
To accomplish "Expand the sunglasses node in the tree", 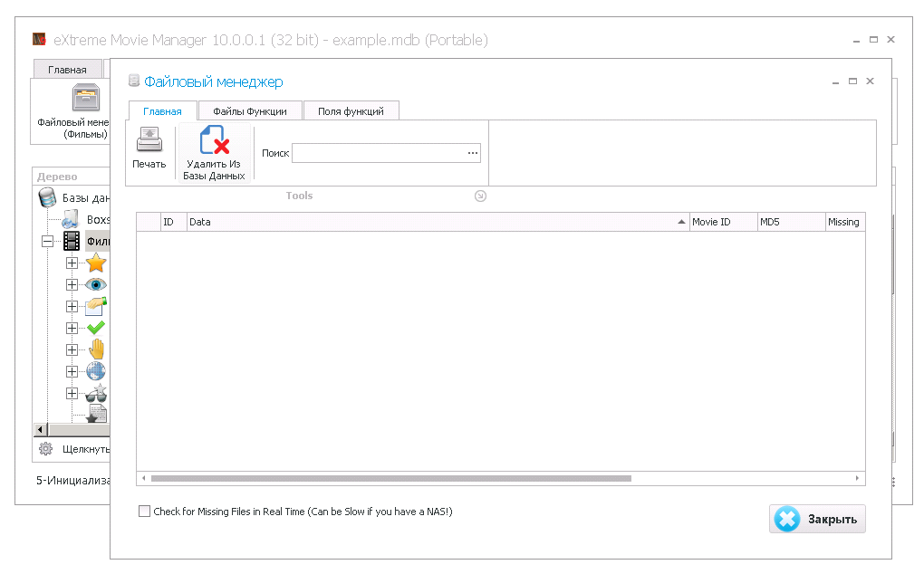I will 72,393.
